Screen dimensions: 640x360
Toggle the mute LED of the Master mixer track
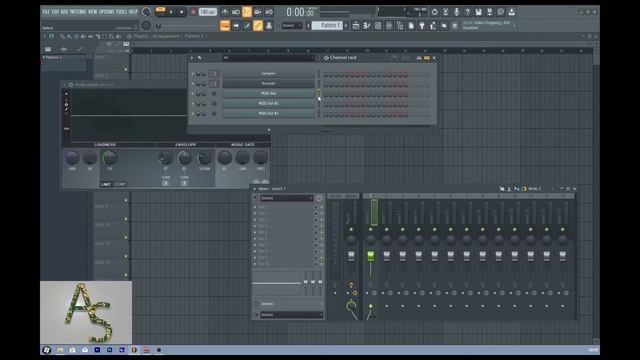pyautogui.click(x=351, y=229)
